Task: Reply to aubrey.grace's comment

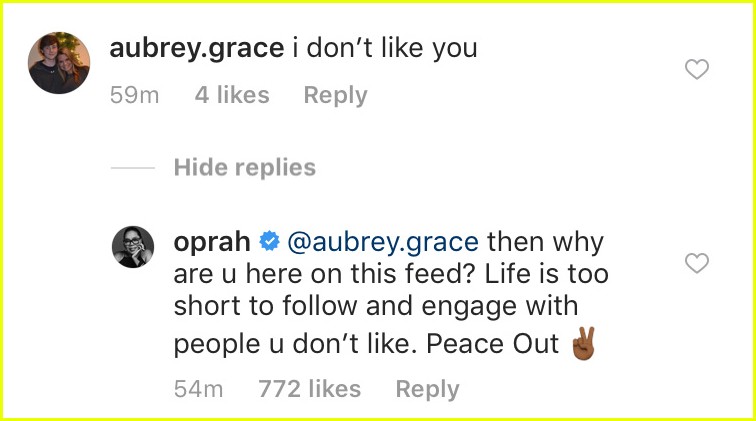Action: [x=336, y=95]
